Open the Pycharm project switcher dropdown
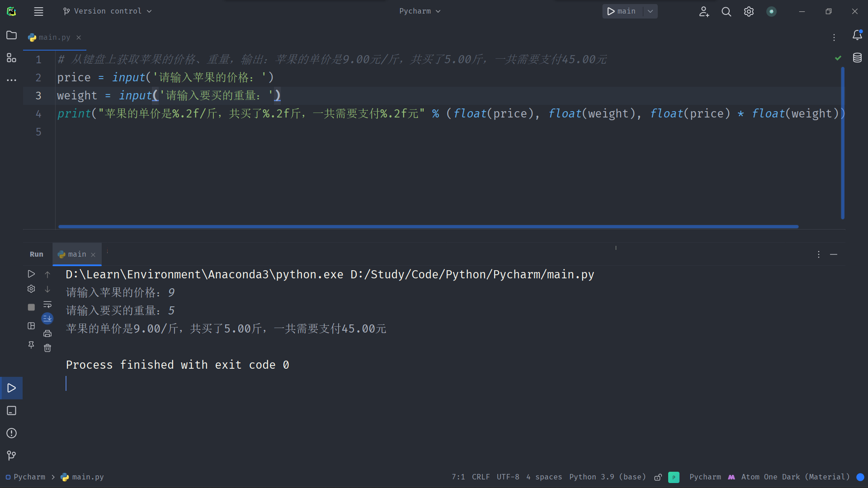Screen dimensions: 868x488 (419, 11)
